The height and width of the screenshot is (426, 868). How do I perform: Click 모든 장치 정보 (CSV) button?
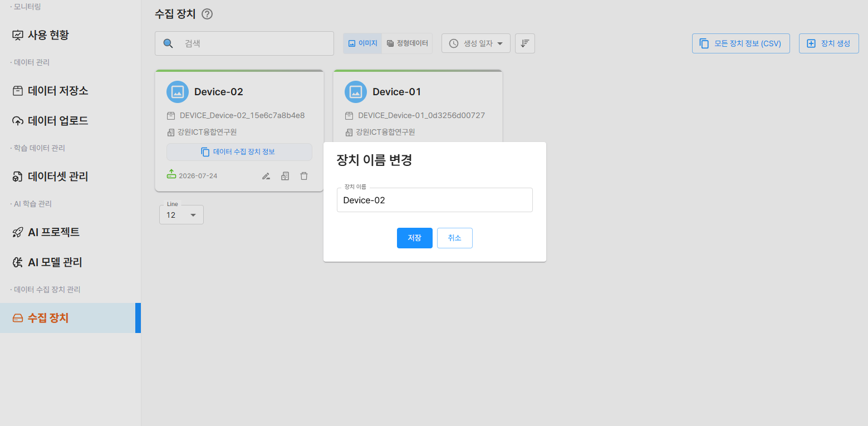(741, 43)
